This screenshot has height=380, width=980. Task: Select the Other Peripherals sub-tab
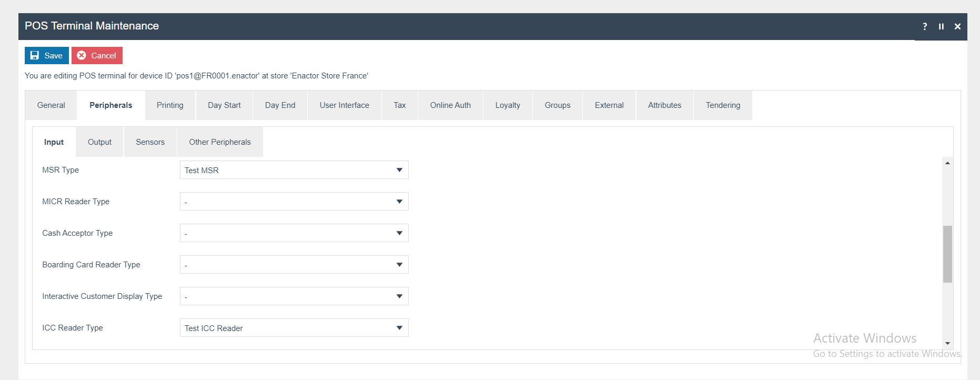(x=220, y=142)
